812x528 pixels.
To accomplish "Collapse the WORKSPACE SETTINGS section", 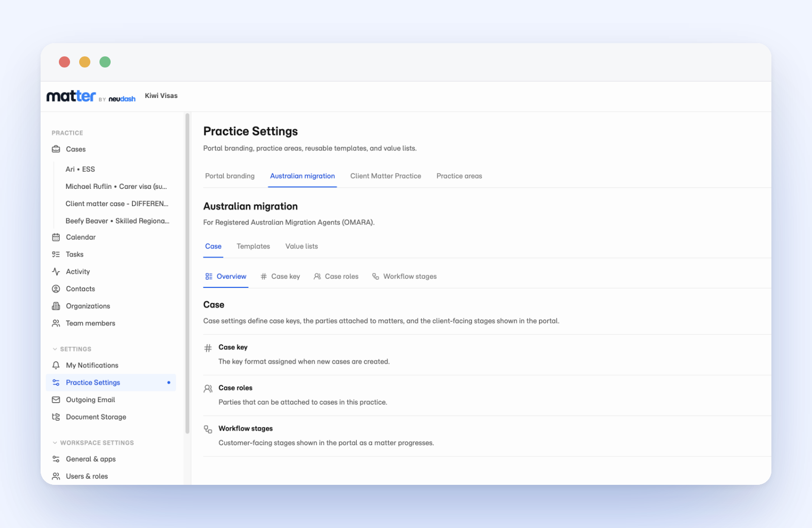I will click(x=93, y=443).
